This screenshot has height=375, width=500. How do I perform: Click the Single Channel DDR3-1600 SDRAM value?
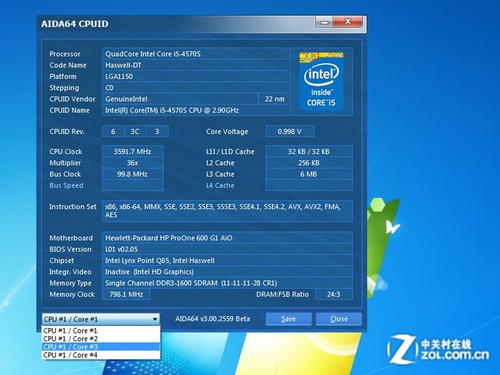227,283
